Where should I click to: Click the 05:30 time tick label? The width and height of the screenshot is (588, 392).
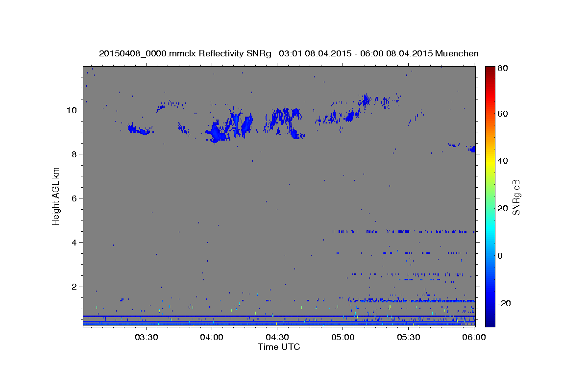(x=409, y=337)
